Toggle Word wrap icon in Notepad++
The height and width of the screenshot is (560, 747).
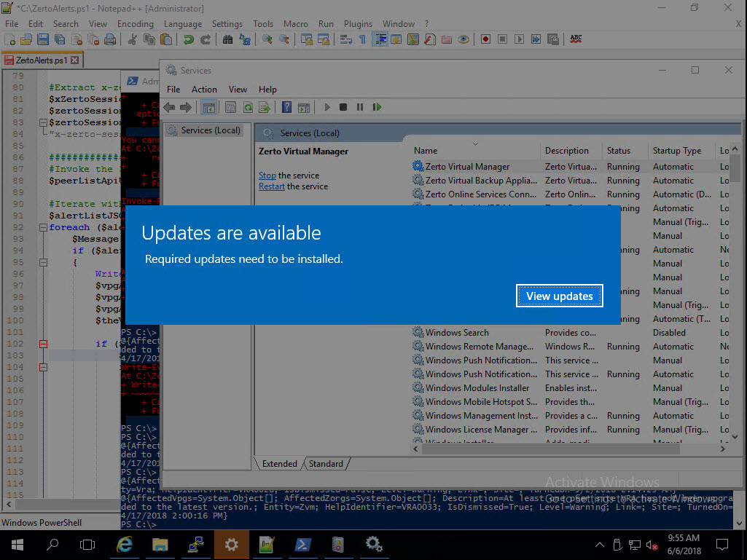click(x=346, y=39)
